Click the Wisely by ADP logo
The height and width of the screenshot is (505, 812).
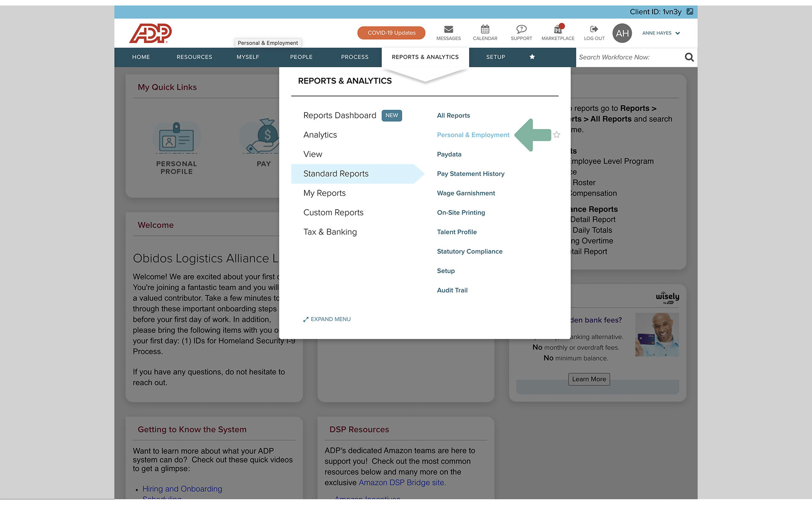coord(667,298)
